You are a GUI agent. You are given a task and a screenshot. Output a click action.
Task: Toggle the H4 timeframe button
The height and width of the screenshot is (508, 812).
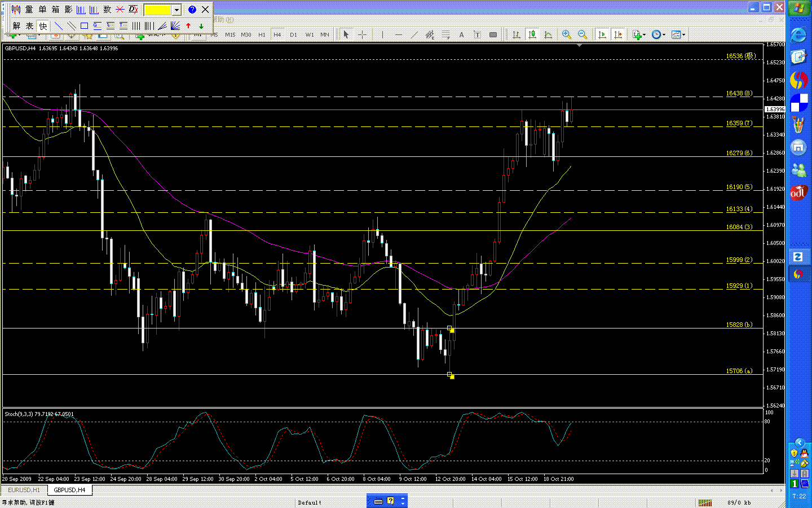[277, 35]
